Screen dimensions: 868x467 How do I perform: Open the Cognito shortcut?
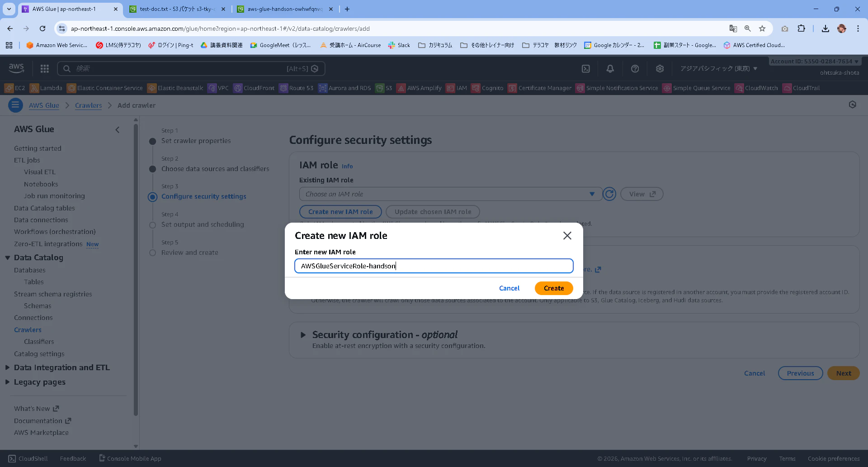click(487, 88)
